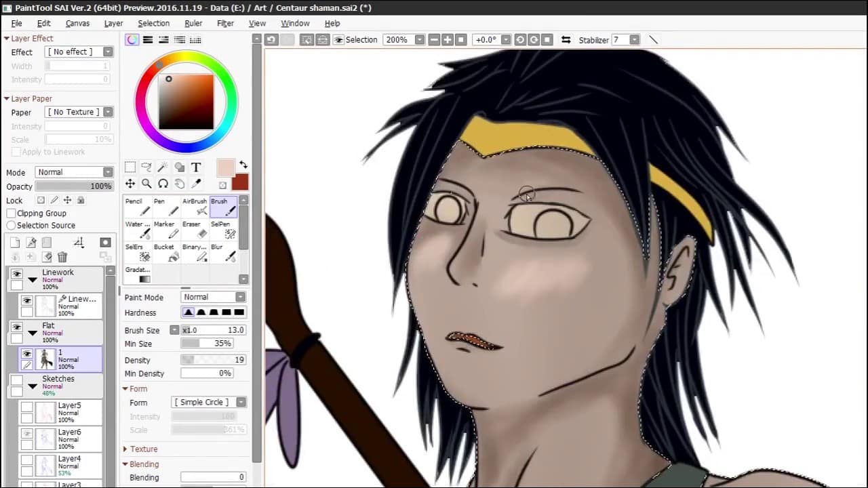Open the 200% zoom level dropdown

[420, 40]
